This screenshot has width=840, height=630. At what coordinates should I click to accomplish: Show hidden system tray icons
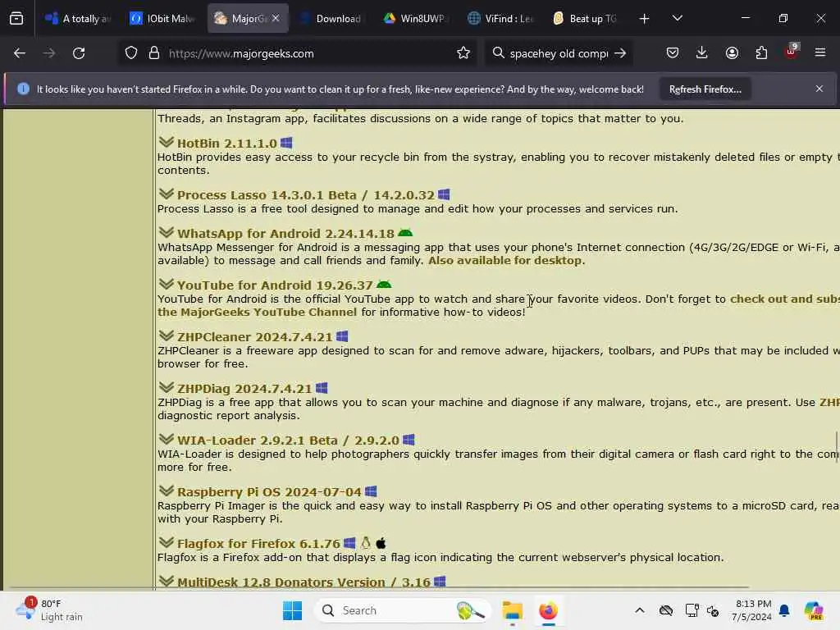click(640, 610)
